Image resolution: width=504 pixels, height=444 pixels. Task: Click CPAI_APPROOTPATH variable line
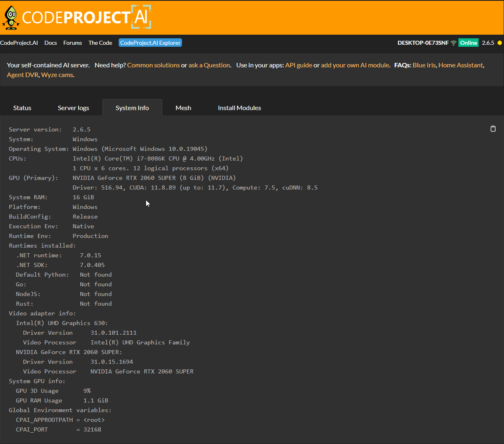tap(60, 420)
